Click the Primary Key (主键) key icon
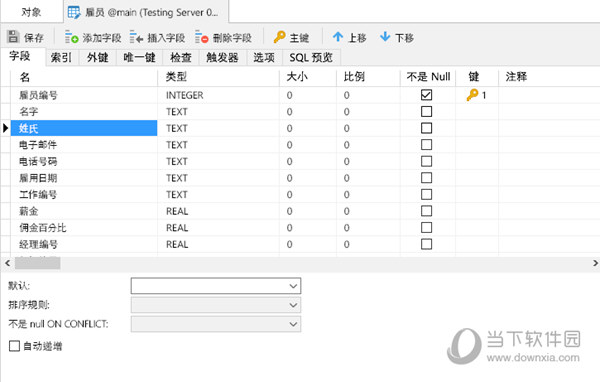 pyautogui.click(x=279, y=37)
